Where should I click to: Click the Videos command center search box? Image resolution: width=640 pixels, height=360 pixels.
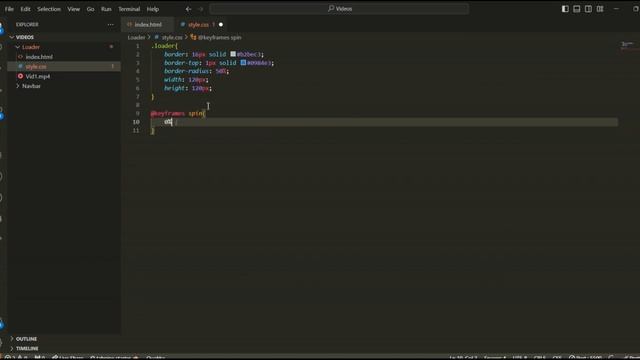click(339, 9)
